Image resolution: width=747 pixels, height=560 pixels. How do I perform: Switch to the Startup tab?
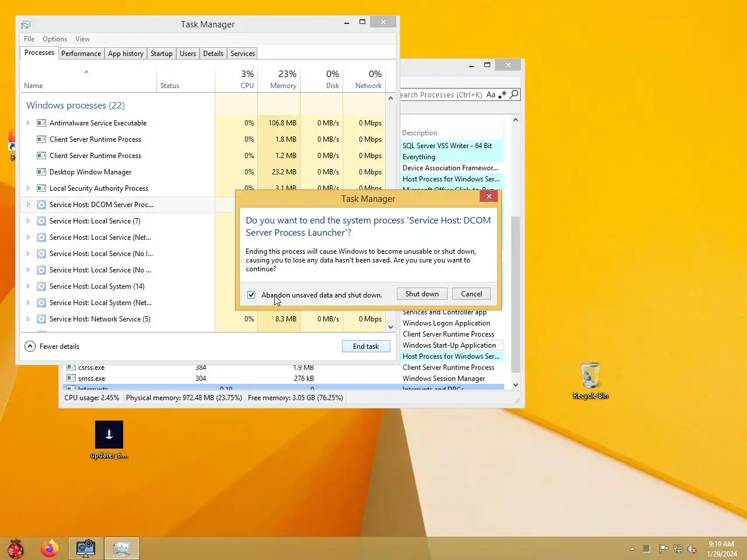(x=162, y=54)
